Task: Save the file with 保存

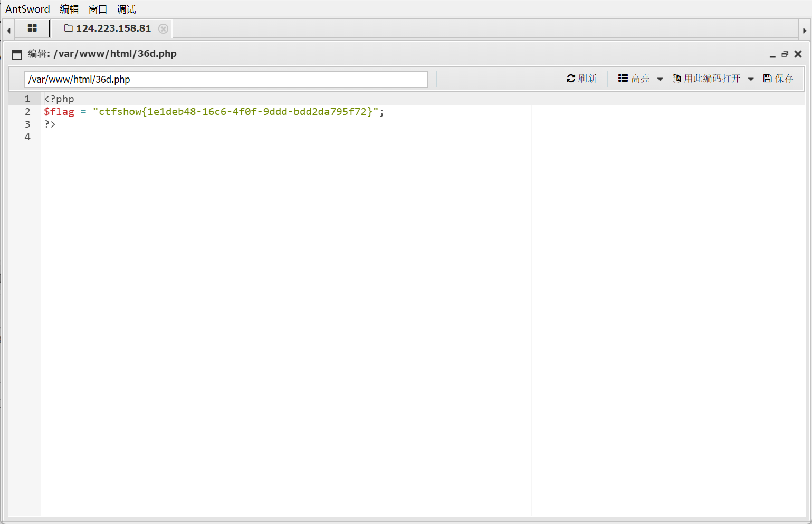Action: [778, 79]
